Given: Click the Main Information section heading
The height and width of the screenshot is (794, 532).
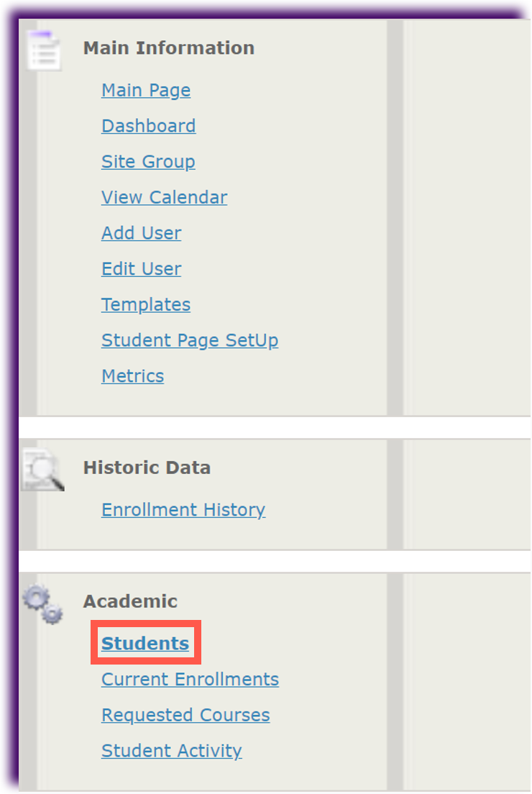Looking at the screenshot, I should (169, 48).
